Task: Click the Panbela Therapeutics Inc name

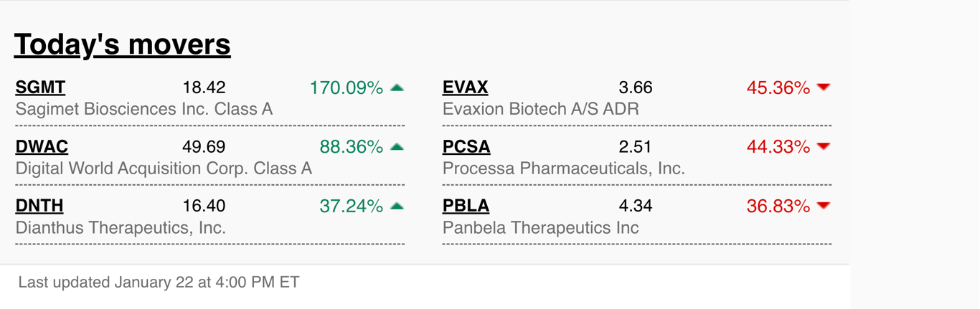Action: [541, 228]
